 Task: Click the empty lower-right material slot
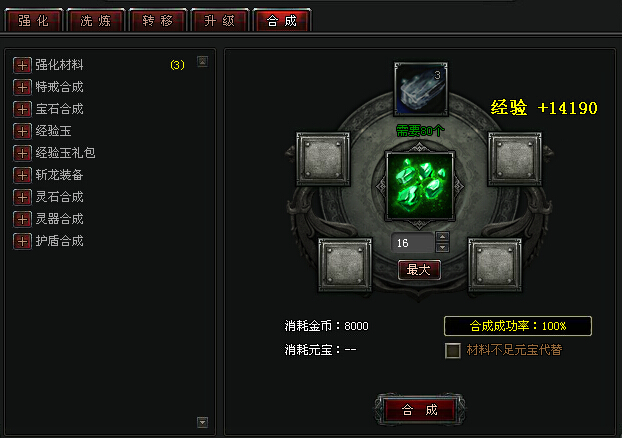pos(495,265)
